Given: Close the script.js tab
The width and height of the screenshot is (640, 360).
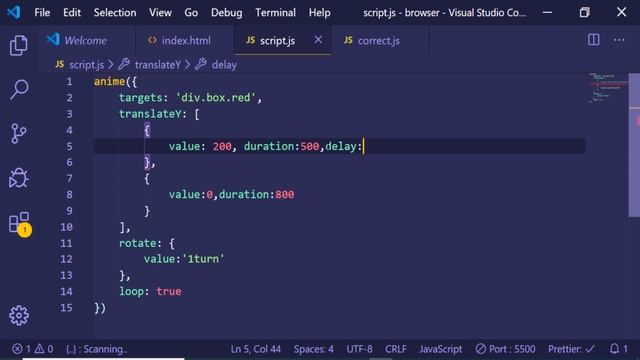Looking at the screenshot, I should [318, 40].
